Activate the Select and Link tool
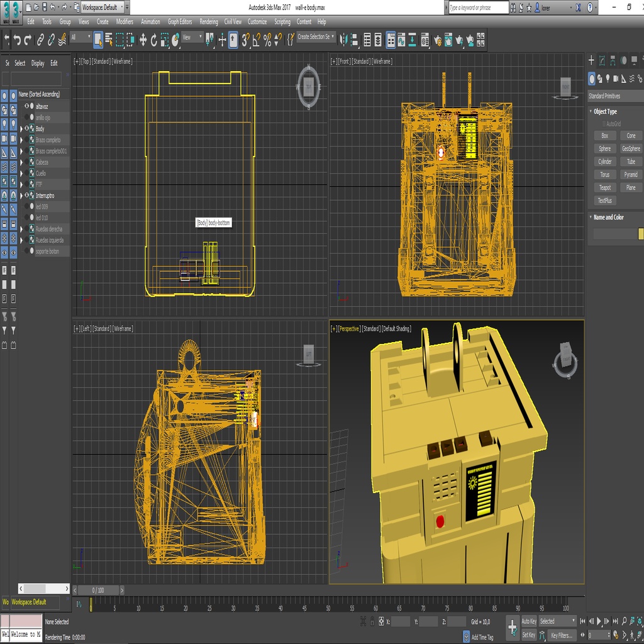Image resolution: width=644 pixels, height=644 pixels. coord(40,40)
